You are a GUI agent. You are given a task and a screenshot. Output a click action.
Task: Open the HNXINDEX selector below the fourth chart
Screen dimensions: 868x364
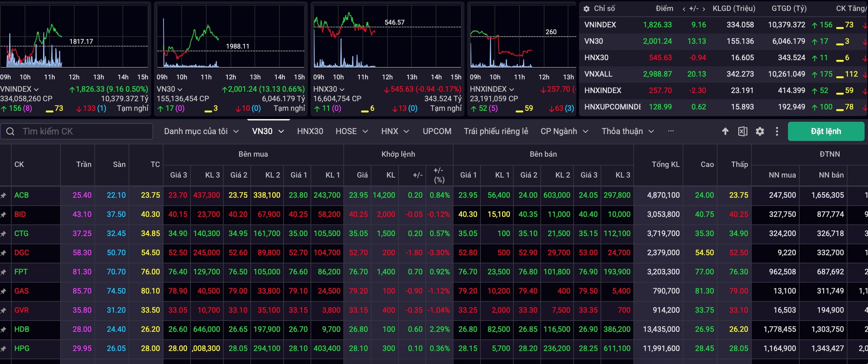point(492,89)
